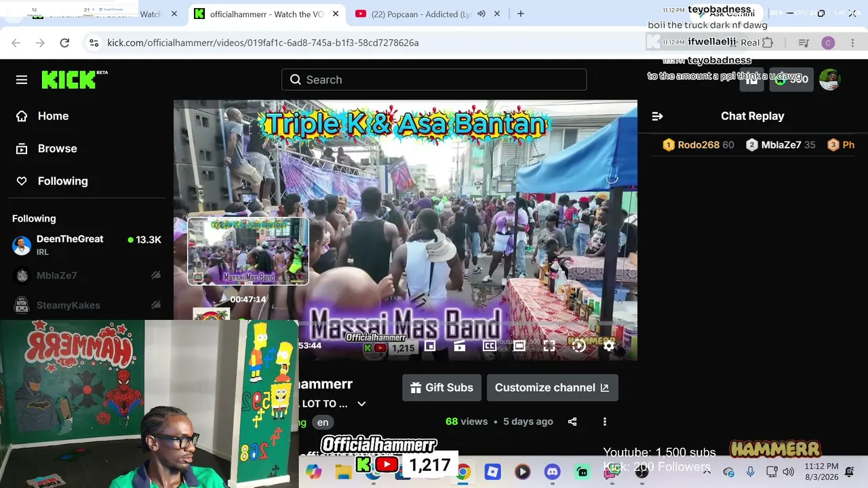
Task: Open the video player settings gear
Action: [609, 346]
